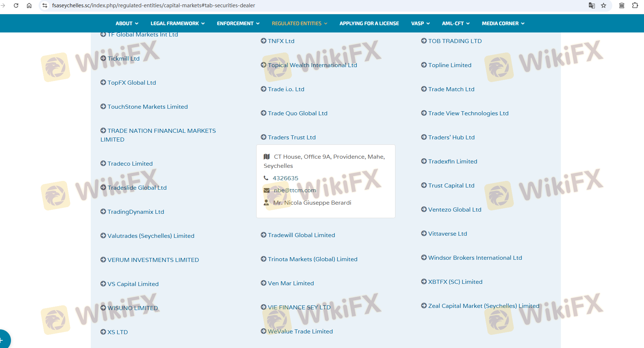Click the browser home icon
Image resolution: width=644 pixels, height=348 pixels.
[x=29, y=5]
